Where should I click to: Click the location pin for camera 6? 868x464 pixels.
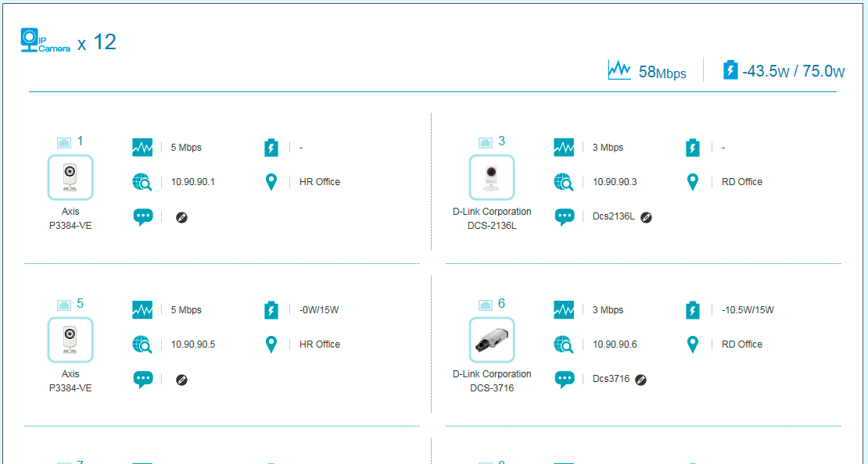point(692,344)
